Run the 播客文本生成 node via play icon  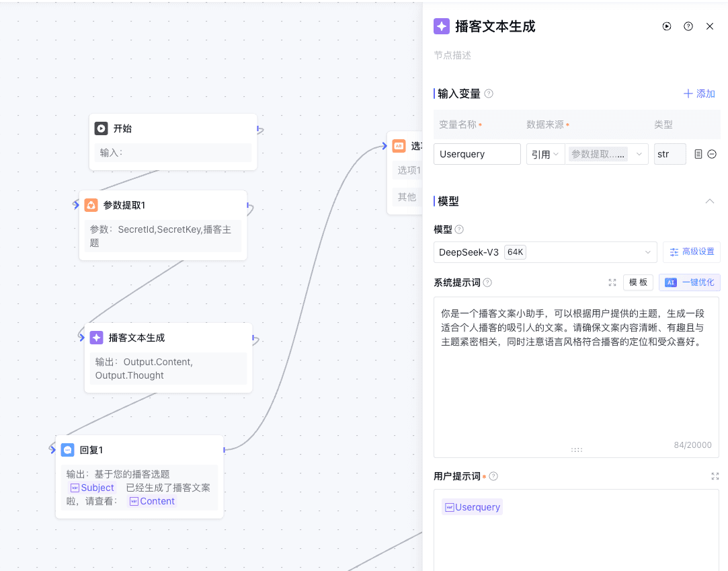(x=666, y=26)
